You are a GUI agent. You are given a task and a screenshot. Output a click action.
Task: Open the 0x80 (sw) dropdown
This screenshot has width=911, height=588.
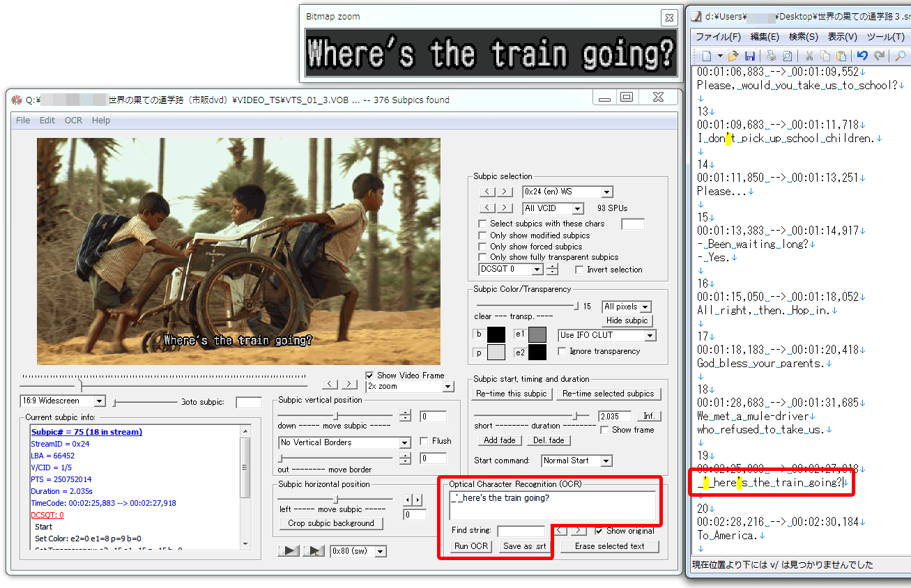pos(358,551)
